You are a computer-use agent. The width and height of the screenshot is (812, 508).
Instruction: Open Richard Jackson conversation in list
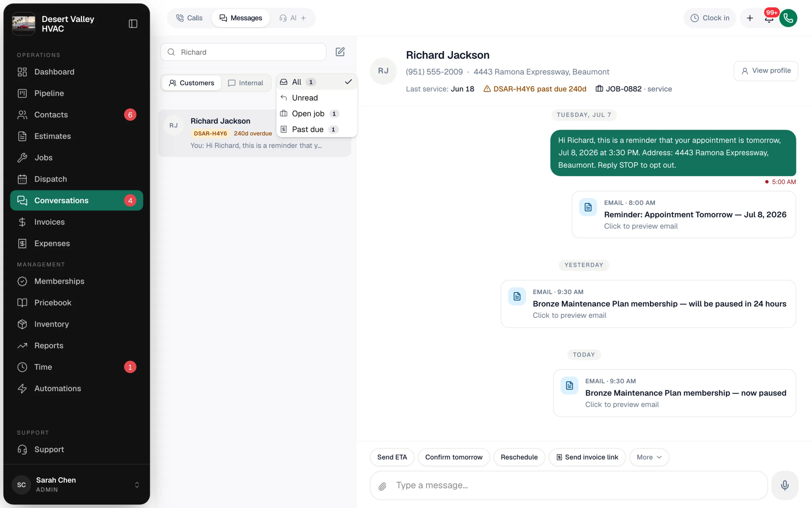254,133
